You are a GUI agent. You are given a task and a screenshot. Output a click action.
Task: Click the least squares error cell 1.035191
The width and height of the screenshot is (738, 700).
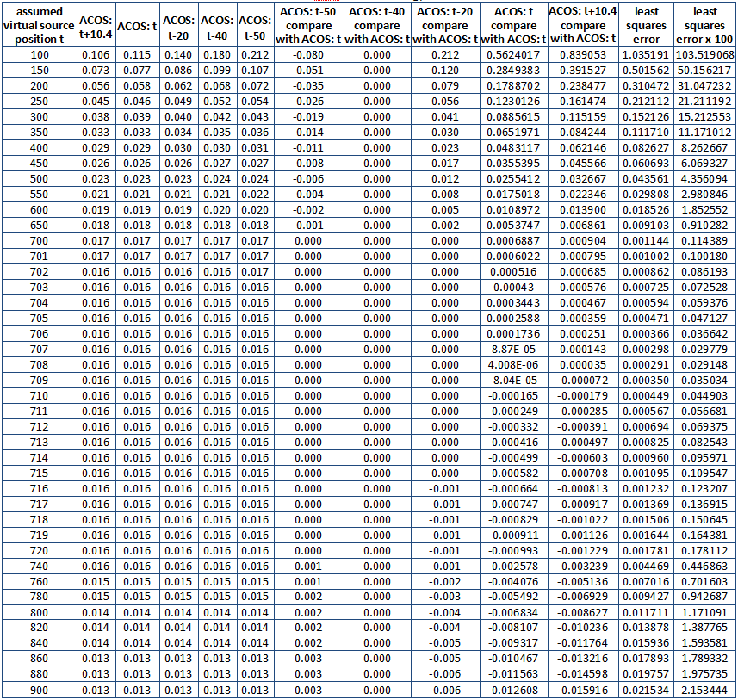pyautogui.click(x=646, y=54)
